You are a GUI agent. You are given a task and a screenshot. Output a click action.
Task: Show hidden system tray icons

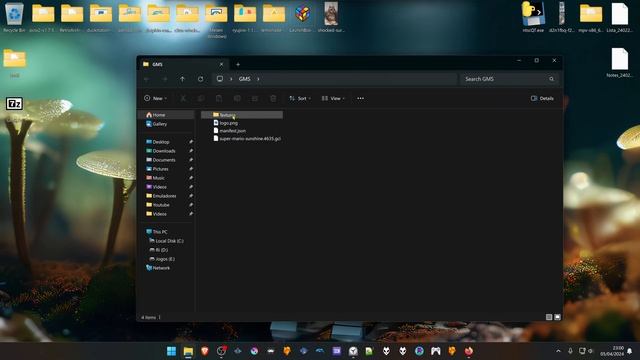558,351
